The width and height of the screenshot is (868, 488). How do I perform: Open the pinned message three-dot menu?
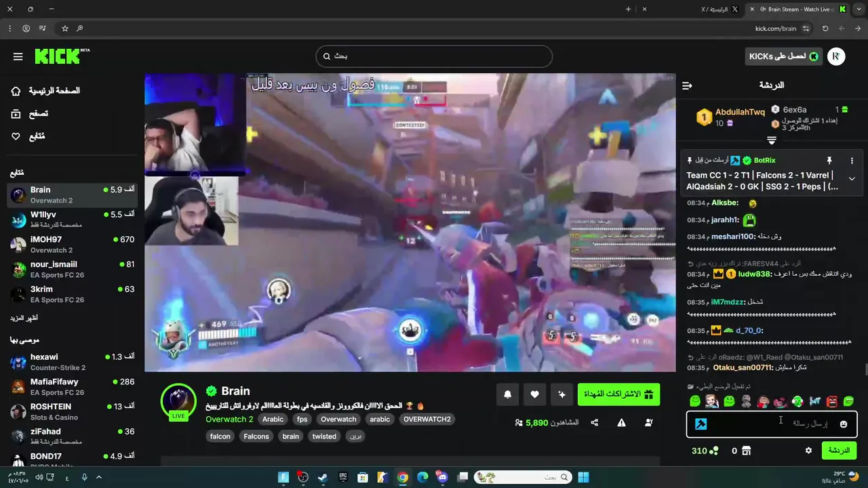point(852,161)
